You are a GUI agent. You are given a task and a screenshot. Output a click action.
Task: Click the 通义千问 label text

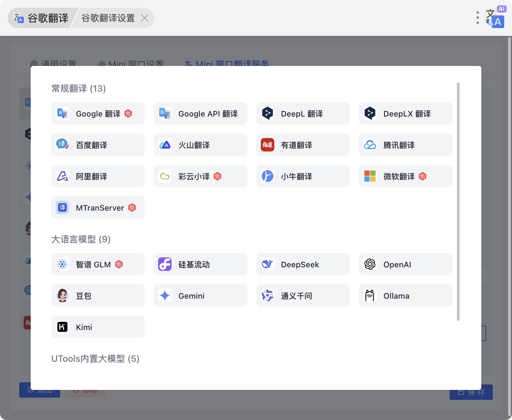[x=296, y=296]
